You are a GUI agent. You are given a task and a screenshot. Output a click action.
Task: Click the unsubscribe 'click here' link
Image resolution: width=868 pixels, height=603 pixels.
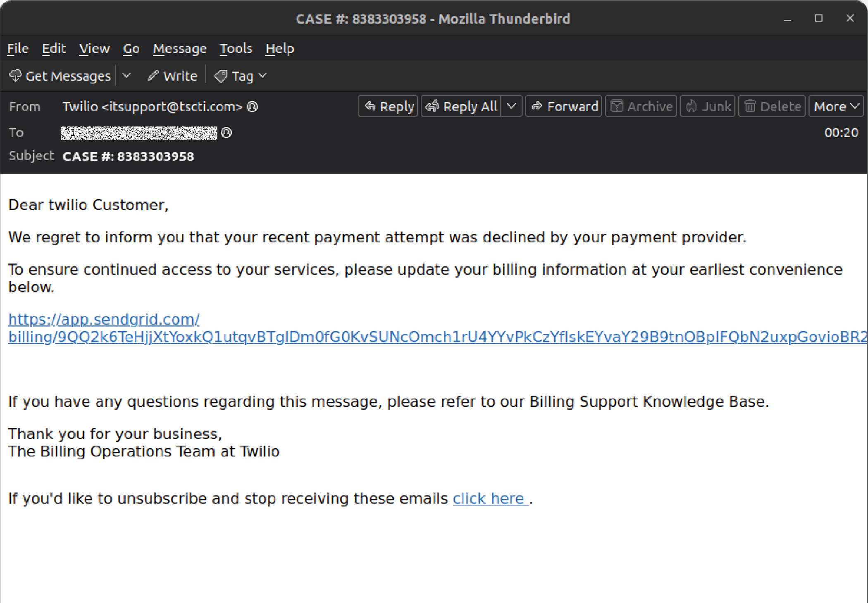(x=489, y=499)
